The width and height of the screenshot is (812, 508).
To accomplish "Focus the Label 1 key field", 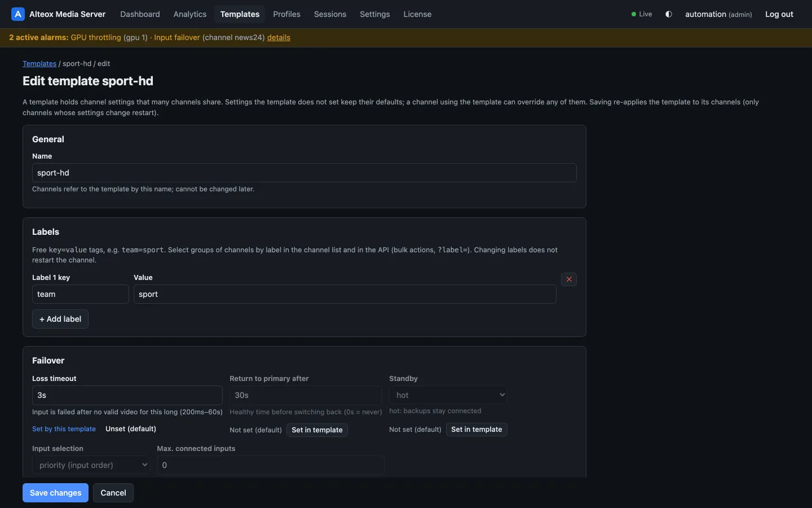I will (x=81, y=294).
